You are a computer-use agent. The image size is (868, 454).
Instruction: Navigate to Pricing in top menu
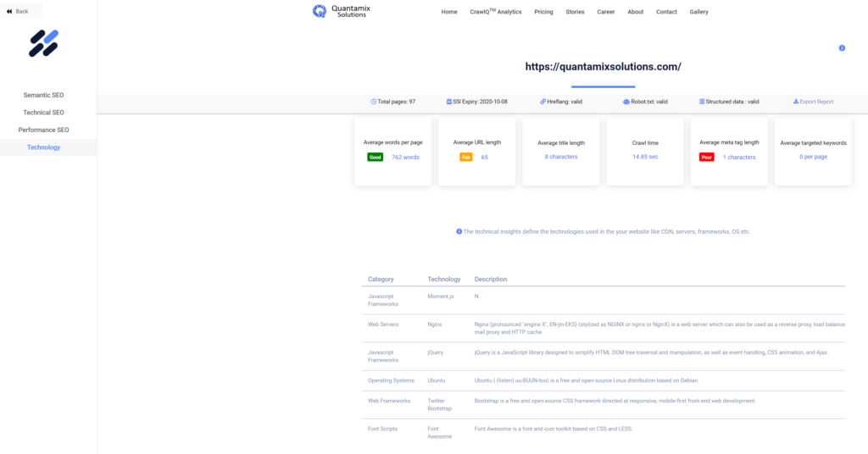coord(543,12)
